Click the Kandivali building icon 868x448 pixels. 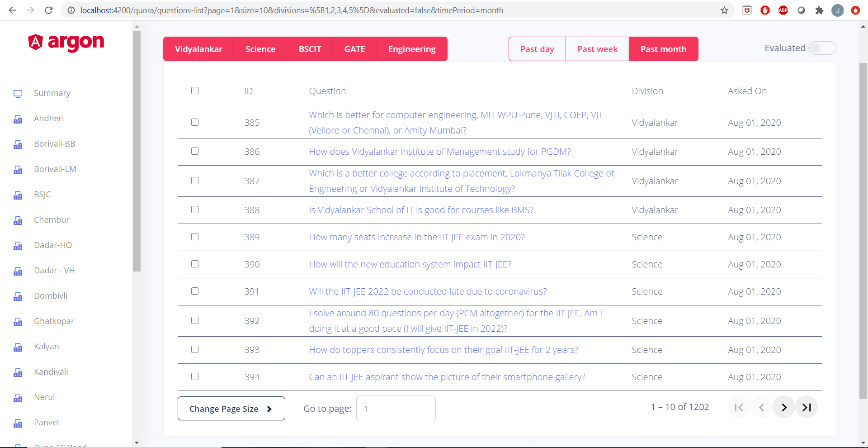(18, 372)
